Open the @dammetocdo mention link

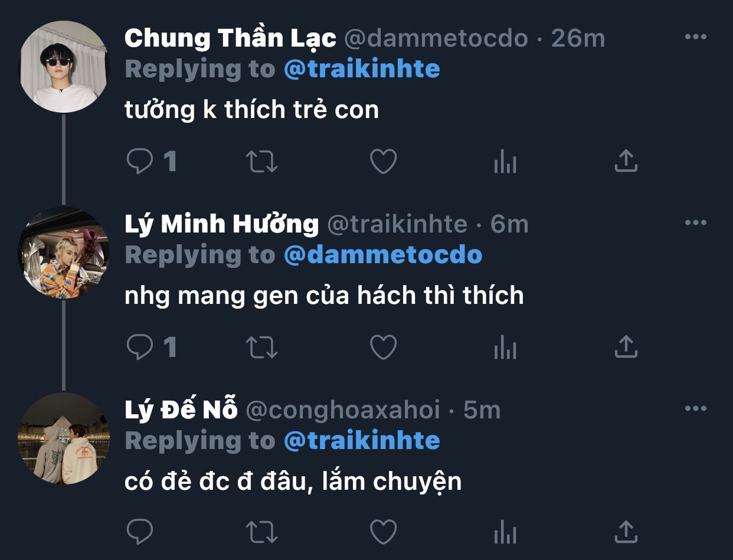tap(383, 255)
